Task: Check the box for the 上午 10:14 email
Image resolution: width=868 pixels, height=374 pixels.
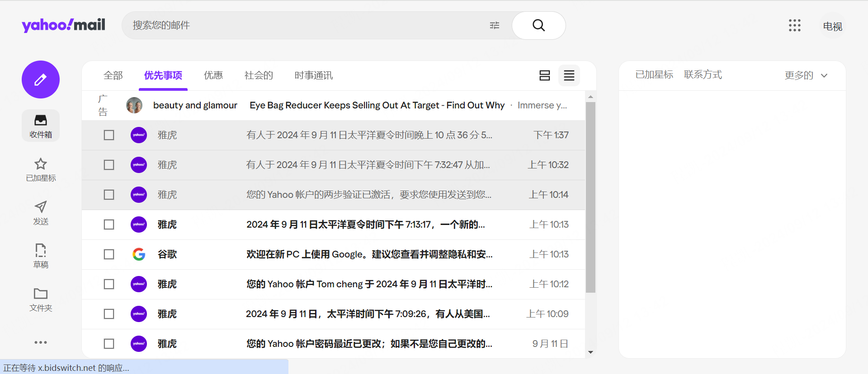Action: pos(109,195)
